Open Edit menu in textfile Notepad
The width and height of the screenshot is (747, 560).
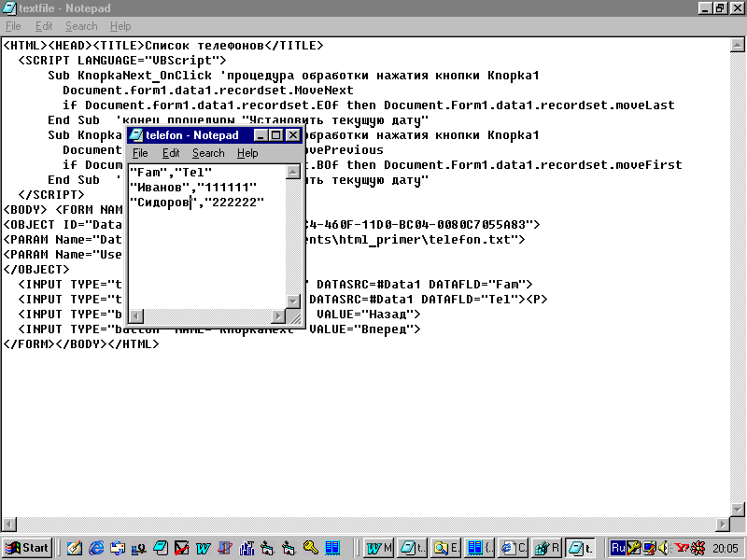(x=44, y=26)
